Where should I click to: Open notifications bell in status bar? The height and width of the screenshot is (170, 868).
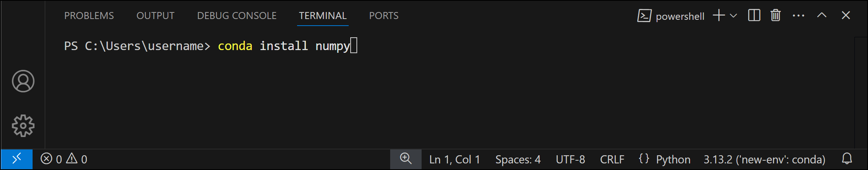(x=847, y=159)
